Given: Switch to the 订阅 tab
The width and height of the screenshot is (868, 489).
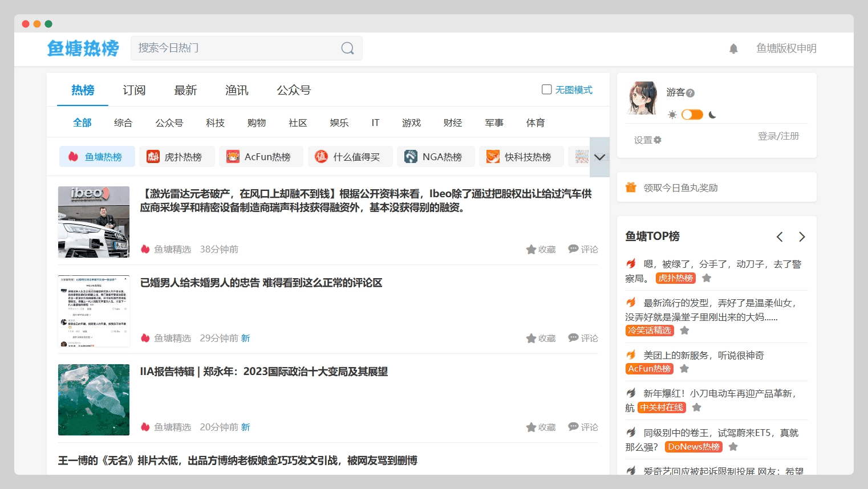Looking at the screenshot, I should [x=134, y=90].
